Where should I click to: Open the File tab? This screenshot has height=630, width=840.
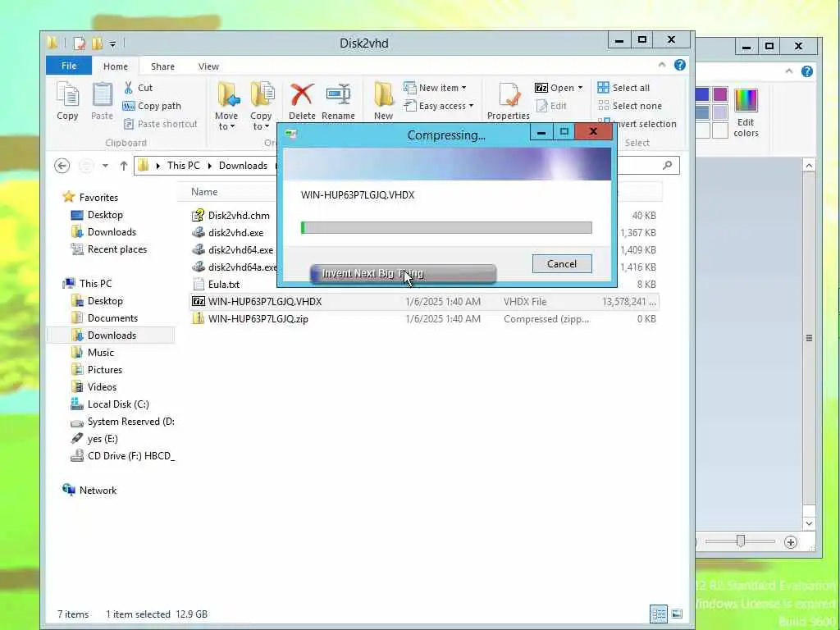69,66
